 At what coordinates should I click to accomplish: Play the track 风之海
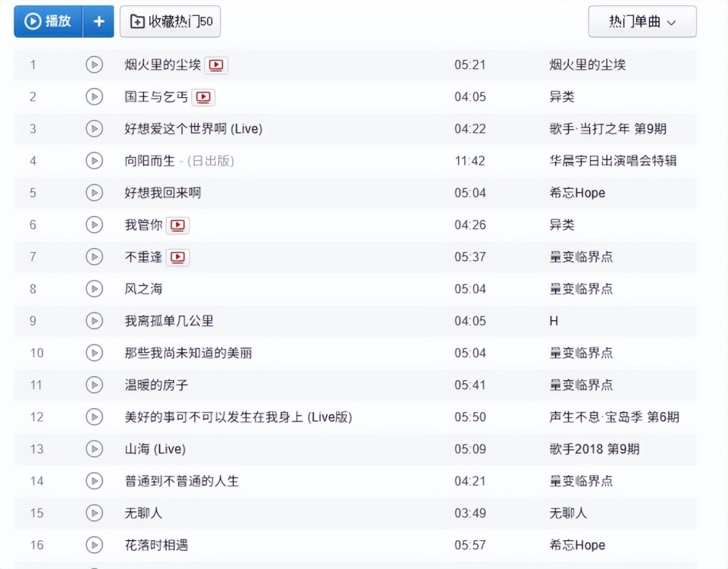point(95,288)
